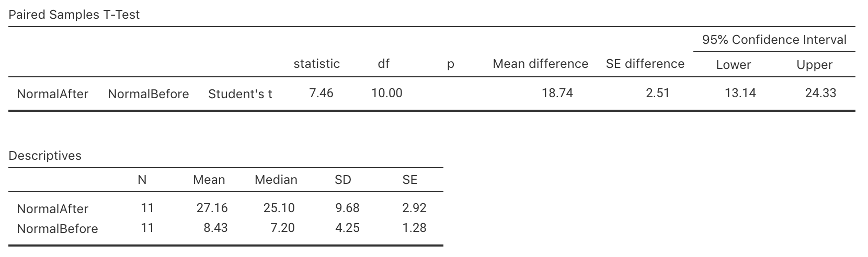Image resolution: width=868 pixels, height=257 pixels.
Task: Click the Upper confidence bound header
Action: pyautogui.click(x=814, y=65)
